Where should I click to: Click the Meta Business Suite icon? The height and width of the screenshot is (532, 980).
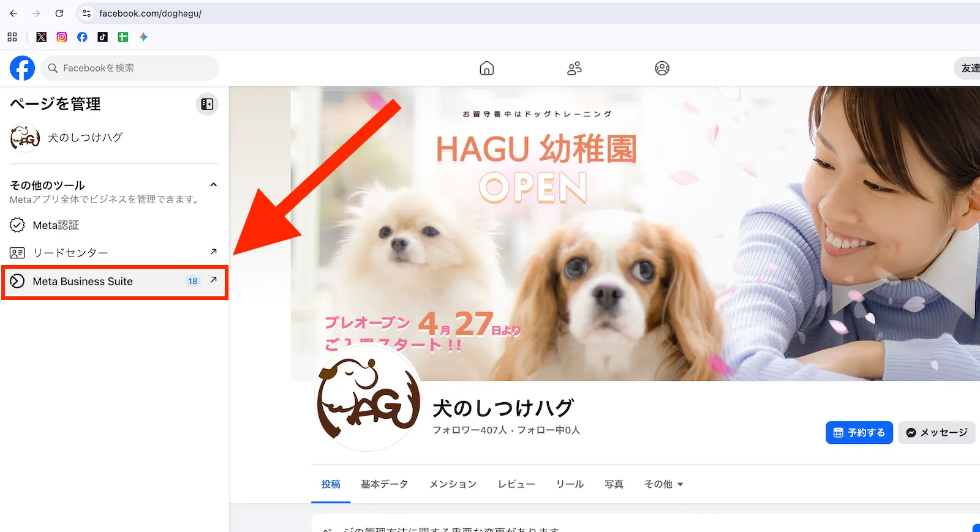(17, 281)
